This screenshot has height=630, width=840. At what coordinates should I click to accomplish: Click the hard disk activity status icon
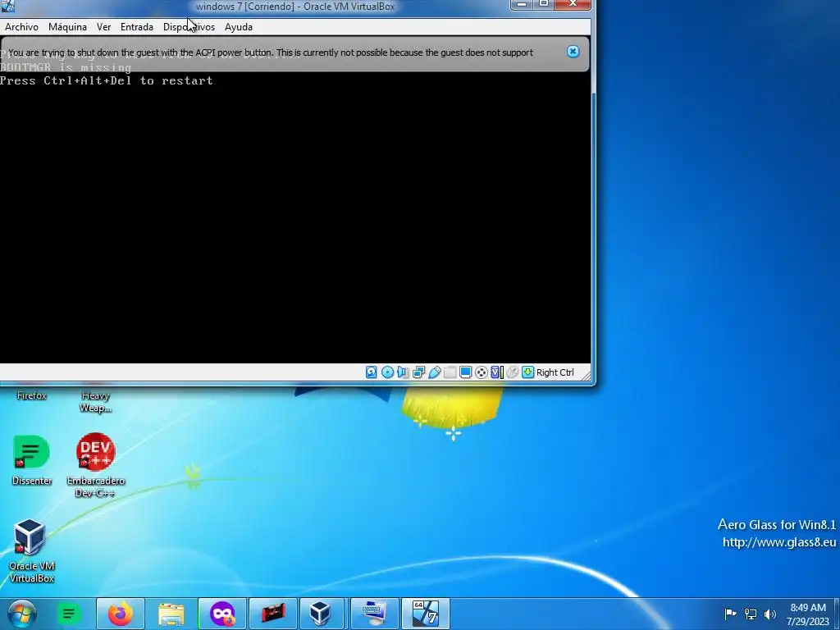[x=372, y=372]
